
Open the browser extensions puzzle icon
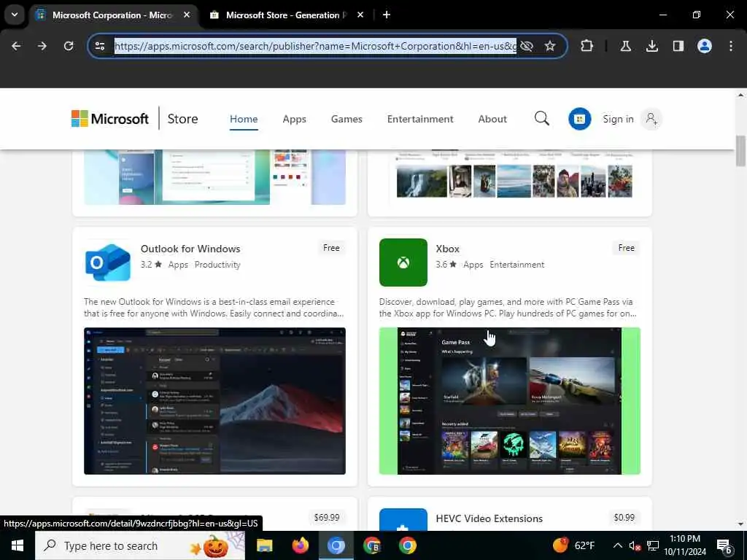pyautogui.click(x=587, y=46)
